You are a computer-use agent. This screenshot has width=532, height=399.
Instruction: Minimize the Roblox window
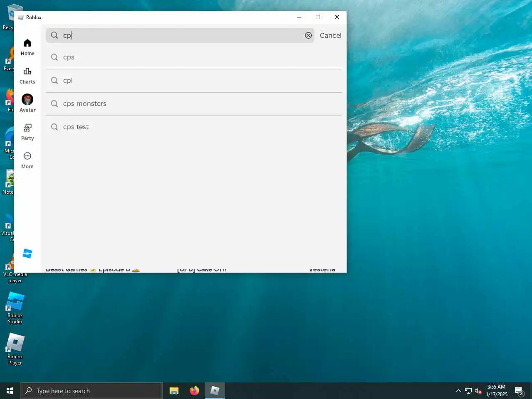[x=299, y=17]
